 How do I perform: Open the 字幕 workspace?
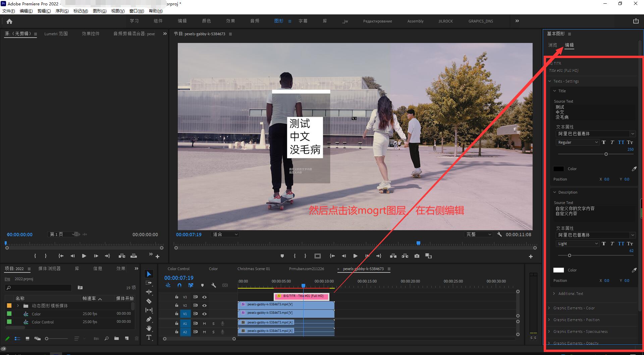point(303,21)
